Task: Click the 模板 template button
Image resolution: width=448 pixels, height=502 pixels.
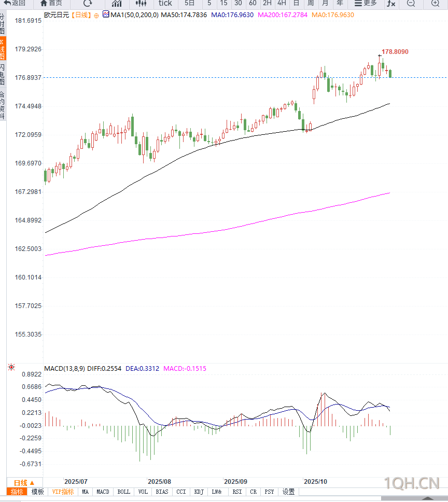Action: pos(38,492)
